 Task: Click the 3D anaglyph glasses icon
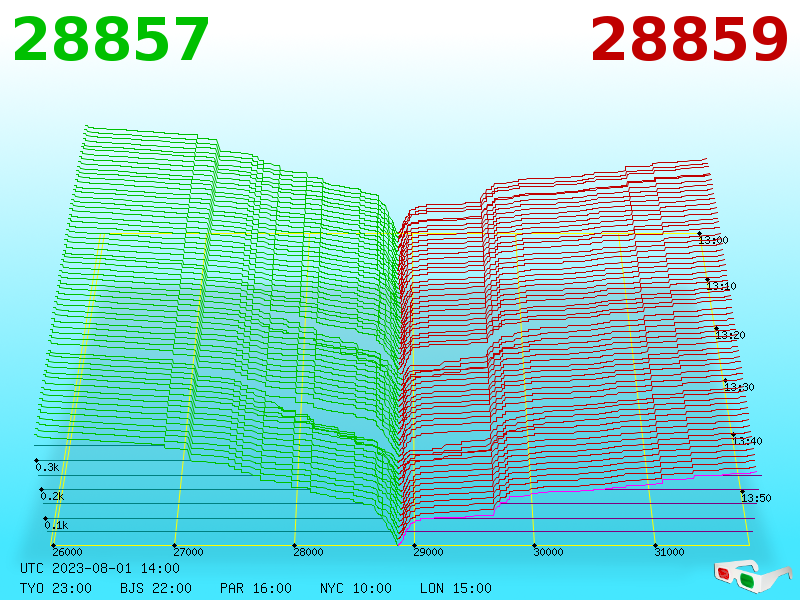tap(752, 576)
